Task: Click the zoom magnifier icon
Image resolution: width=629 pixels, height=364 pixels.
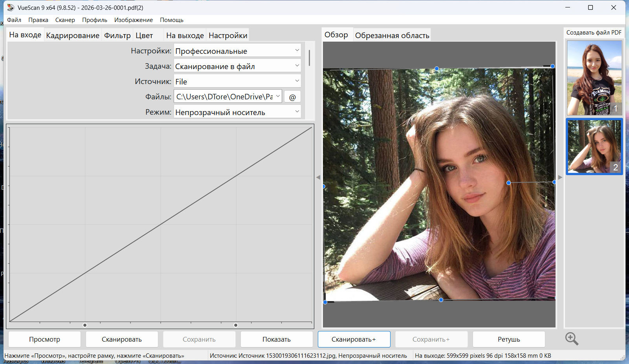Action: [x=572, y=338]
